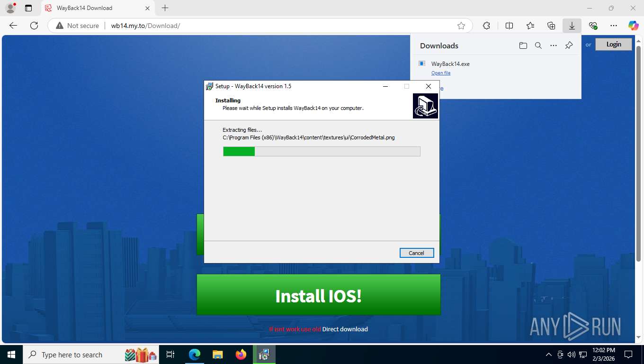644x364 pixels.
Task: Click the Login button on webpage
Action: pos(614,44)
